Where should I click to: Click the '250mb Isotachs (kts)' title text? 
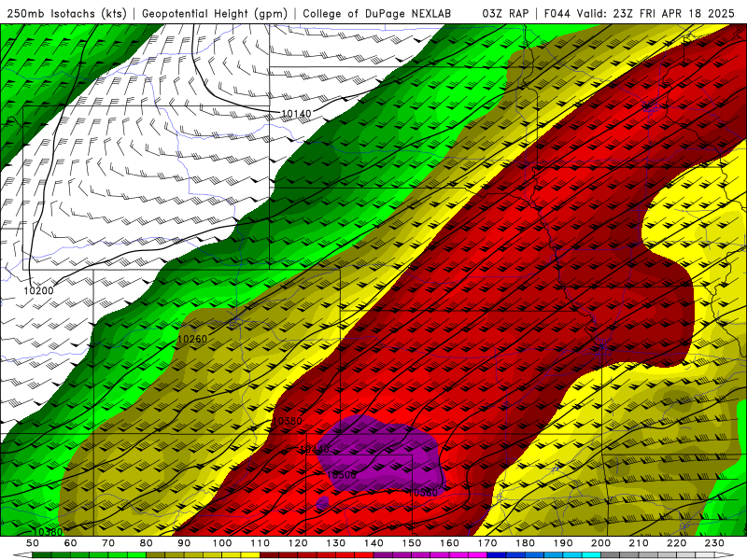(x=66, y=13)
